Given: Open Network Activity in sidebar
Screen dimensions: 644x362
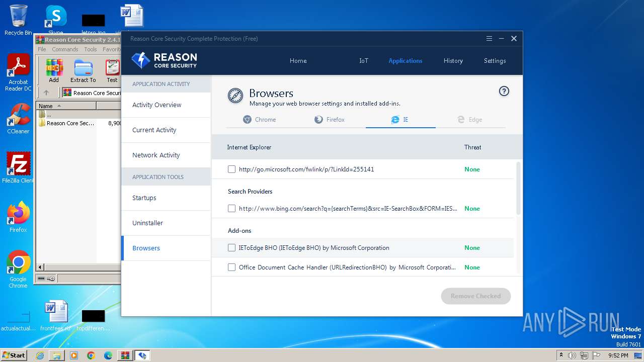Looking at the screenshot, I should (166, 155).
